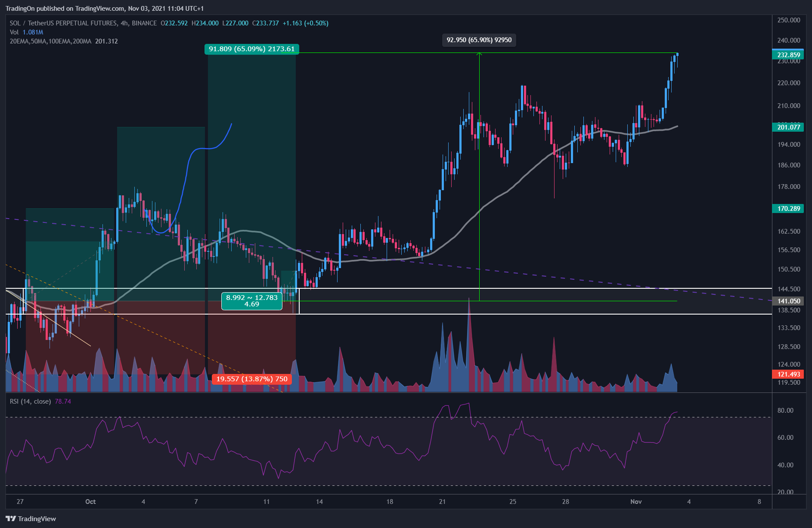The image size is (812, 528).
Task: Click the RSI (14, close) indicator legend
Action: 30,401
